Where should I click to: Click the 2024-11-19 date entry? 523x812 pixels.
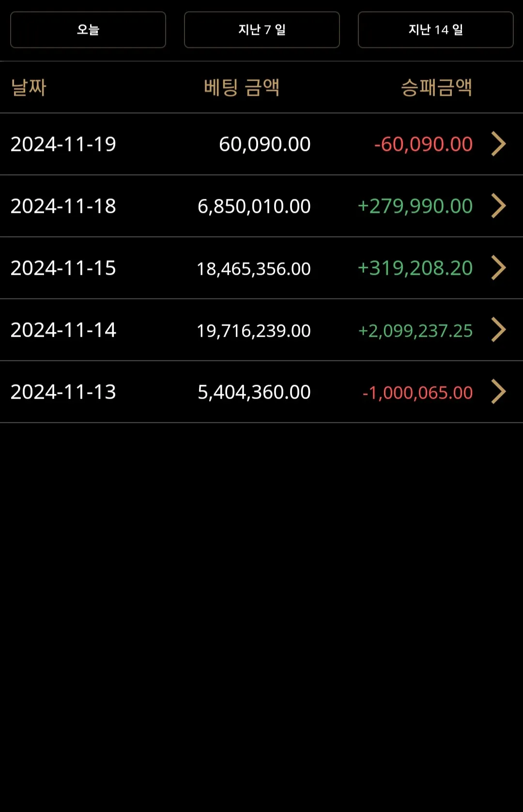tap(63, 144)
